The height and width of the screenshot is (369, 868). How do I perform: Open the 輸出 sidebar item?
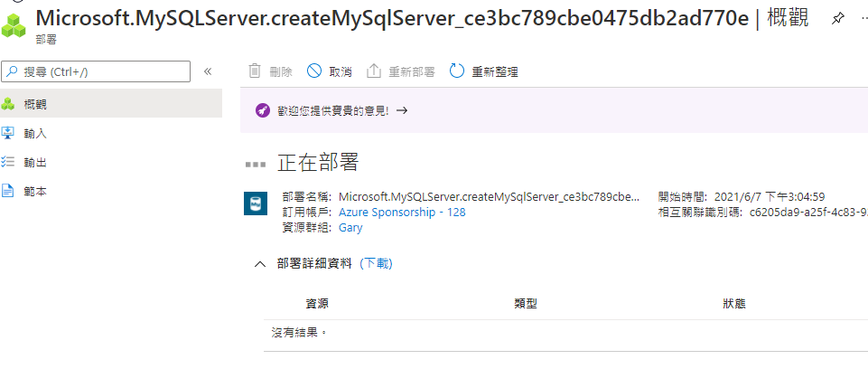(111, 162)
